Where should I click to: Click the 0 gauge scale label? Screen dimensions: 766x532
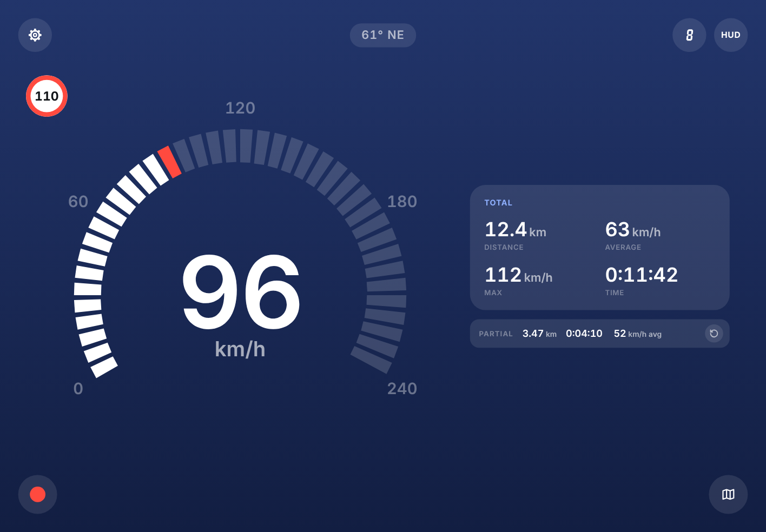78,389
